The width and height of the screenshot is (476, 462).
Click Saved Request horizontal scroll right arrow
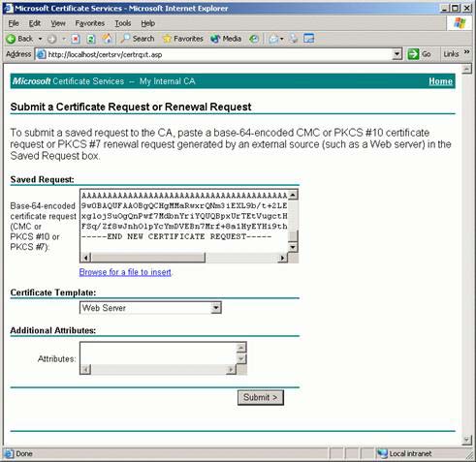click(282, 258)
